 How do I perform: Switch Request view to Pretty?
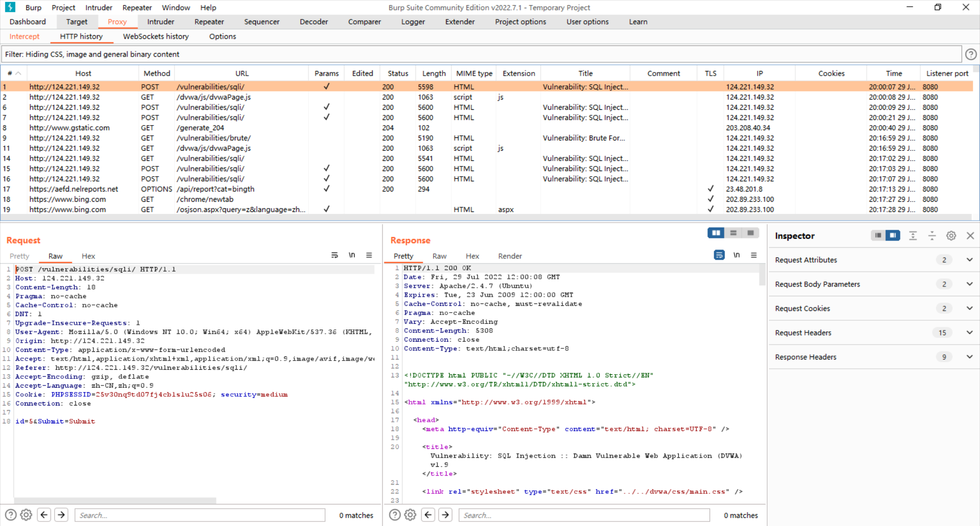(19, 256)
